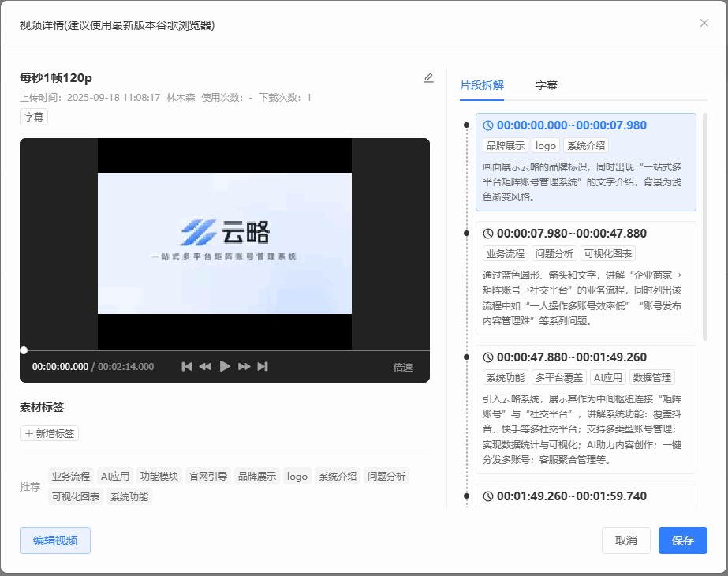Skip to the end of the video
Image resolution: width=728 pixels, height=576 pixels.
pyautogui.click(x=263, y=366)
